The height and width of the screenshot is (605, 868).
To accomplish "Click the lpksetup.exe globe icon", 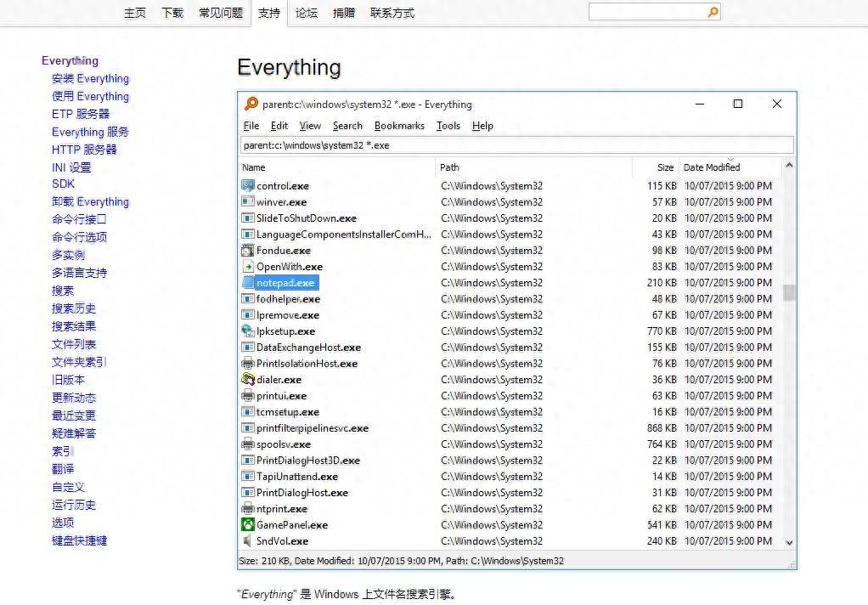I will 248,331.
